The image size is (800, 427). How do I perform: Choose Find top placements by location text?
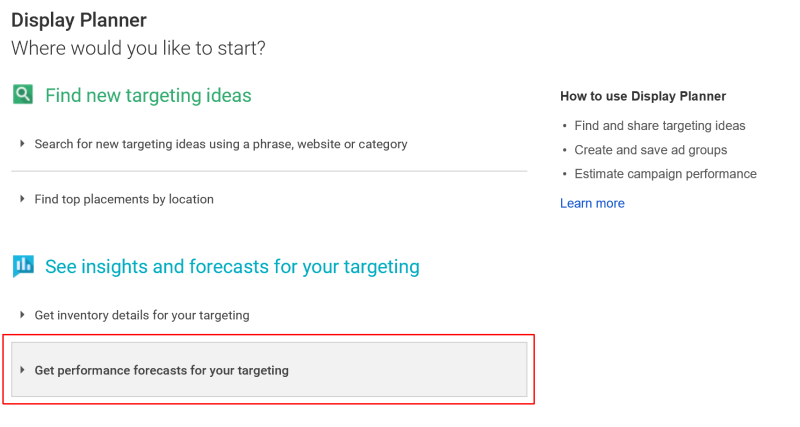point(124,199)
